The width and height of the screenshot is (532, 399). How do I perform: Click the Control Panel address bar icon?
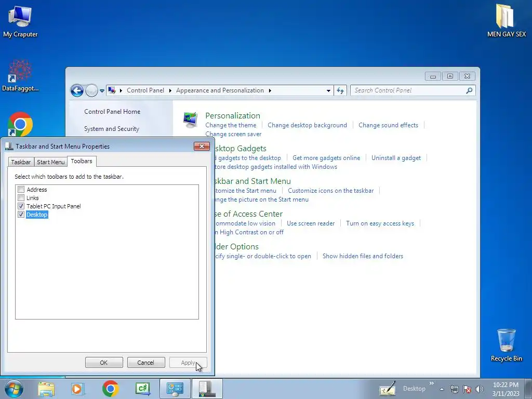pyautogui.click(x=112, y=90)
